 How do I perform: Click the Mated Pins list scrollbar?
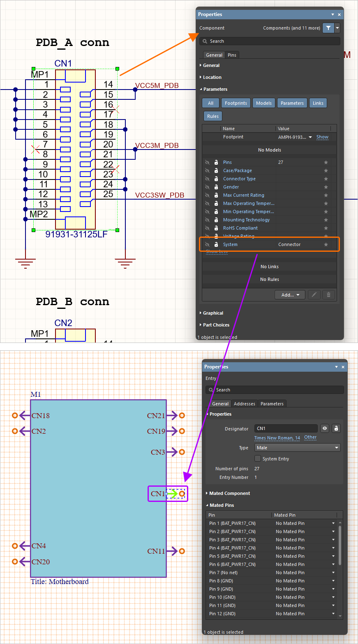coord(340,546)
